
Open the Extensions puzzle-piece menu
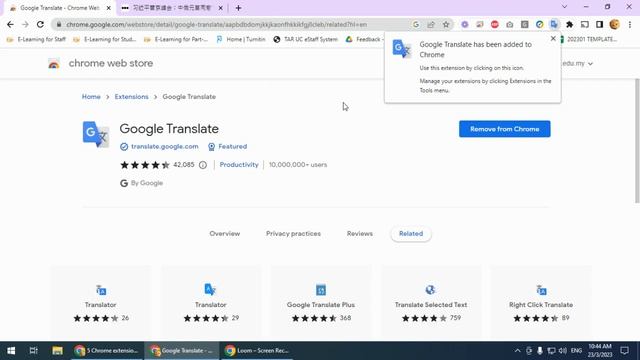click(x=569, y=24)
